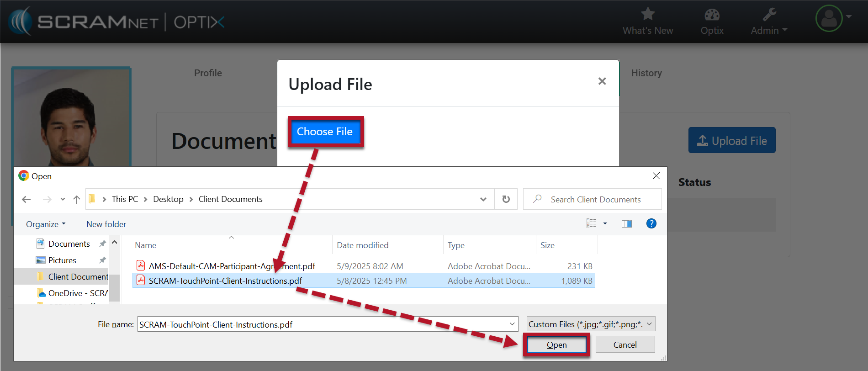Click the What's New star icon

647,14
